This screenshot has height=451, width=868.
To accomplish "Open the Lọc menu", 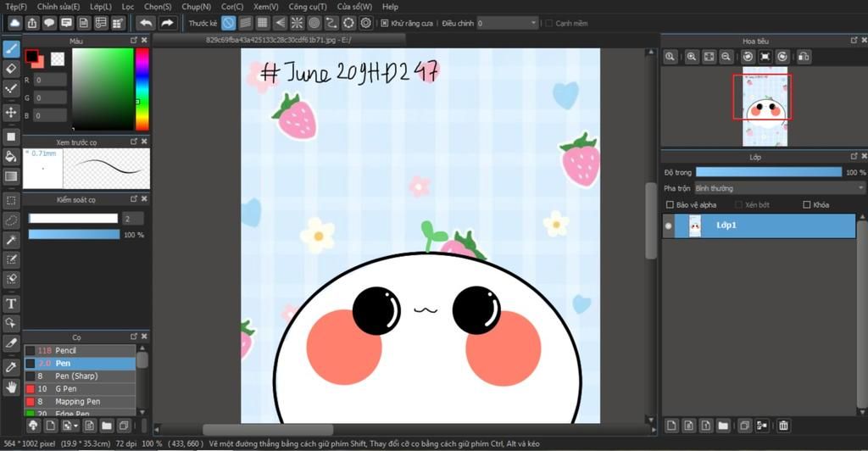I will tap(128, 7).
